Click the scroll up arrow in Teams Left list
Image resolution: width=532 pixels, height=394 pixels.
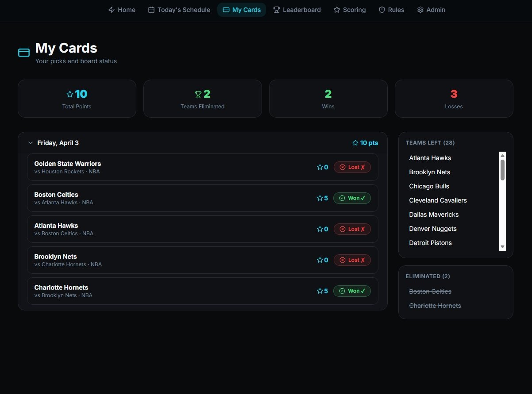502,155
